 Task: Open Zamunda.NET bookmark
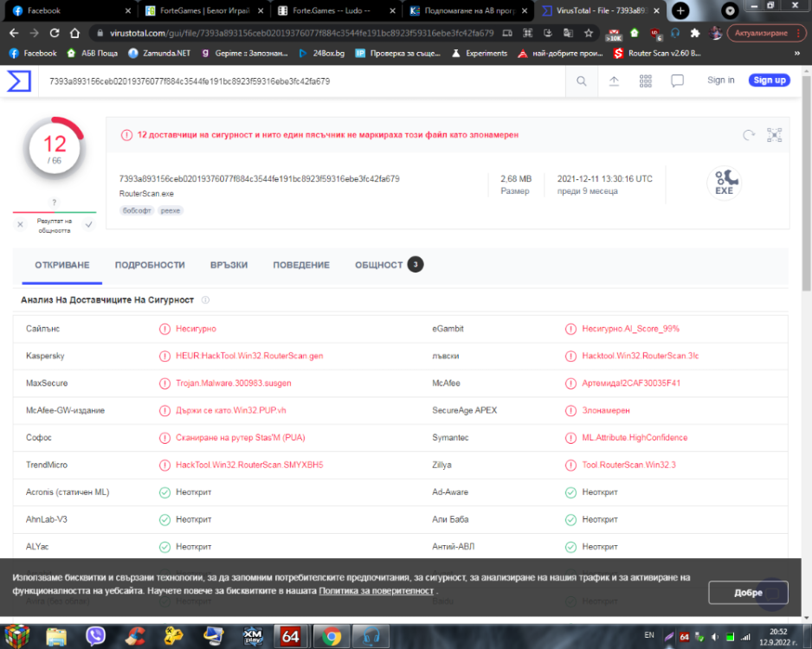click(x=159, y=54)
